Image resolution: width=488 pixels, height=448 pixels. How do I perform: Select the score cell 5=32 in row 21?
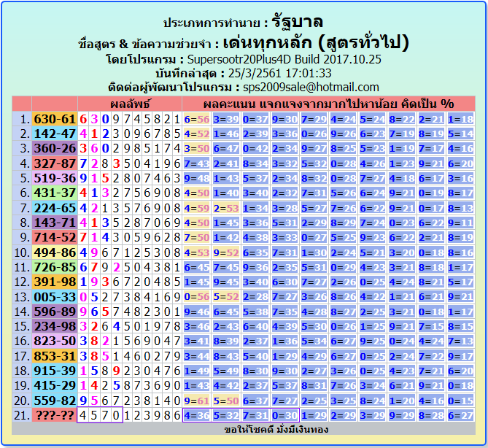click(226, 415)
